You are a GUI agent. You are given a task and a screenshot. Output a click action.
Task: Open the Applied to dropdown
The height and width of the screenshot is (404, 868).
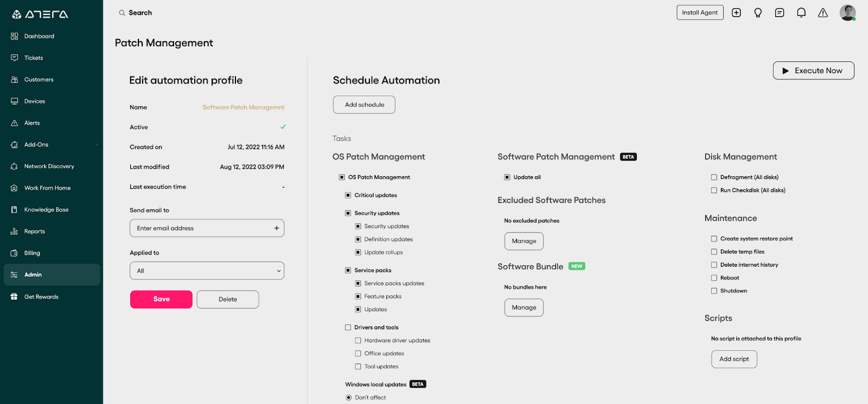207,271
